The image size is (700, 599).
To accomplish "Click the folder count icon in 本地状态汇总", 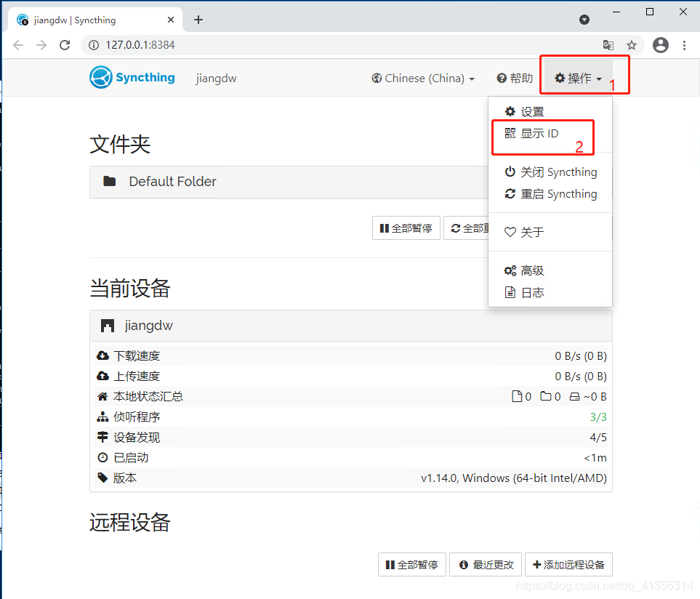I will 546,396.
